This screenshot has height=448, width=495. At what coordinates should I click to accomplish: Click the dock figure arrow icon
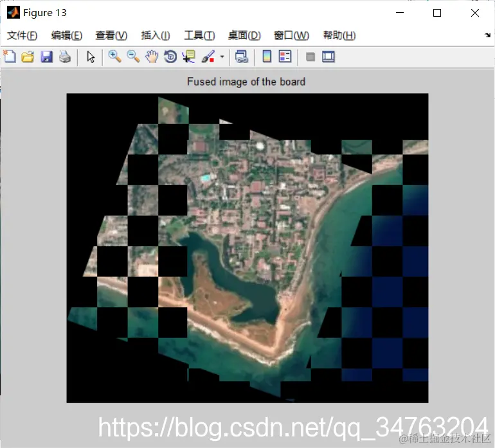[x=488, y=35]
